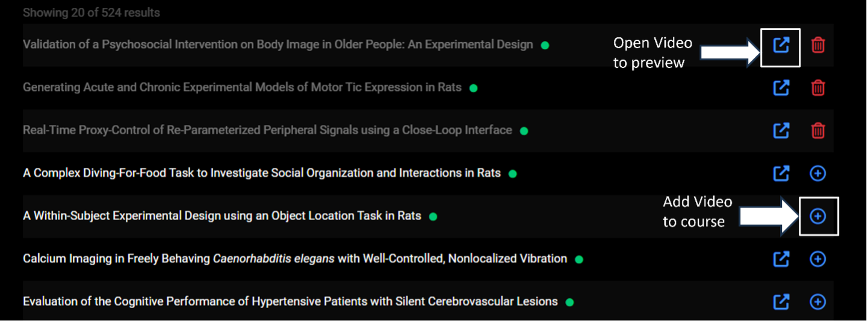868x323 pixels.
Task: Click green status dot beside Validation title
Action: coord(545,45)
